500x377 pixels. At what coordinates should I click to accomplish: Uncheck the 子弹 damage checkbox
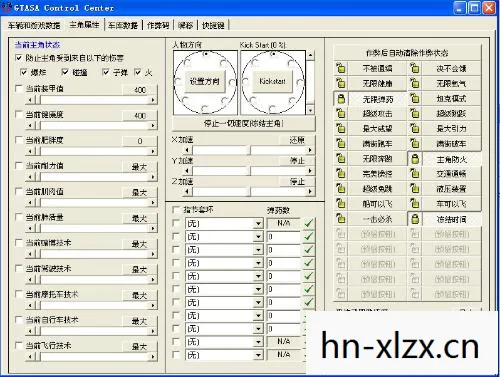[106, 72]
